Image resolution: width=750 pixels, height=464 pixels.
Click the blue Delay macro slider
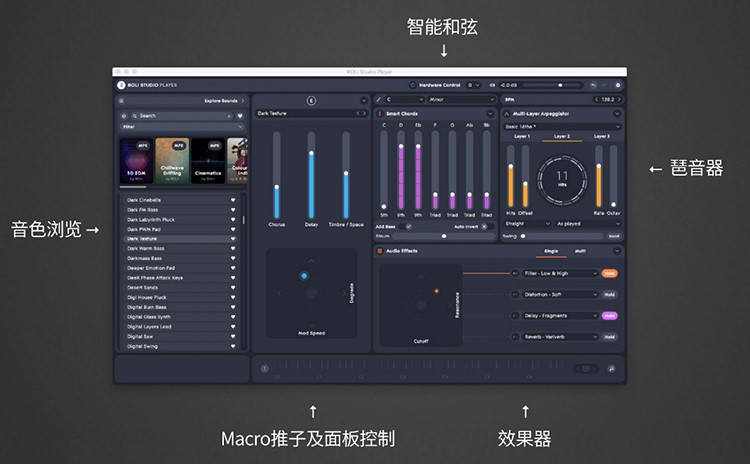point(311,183)
